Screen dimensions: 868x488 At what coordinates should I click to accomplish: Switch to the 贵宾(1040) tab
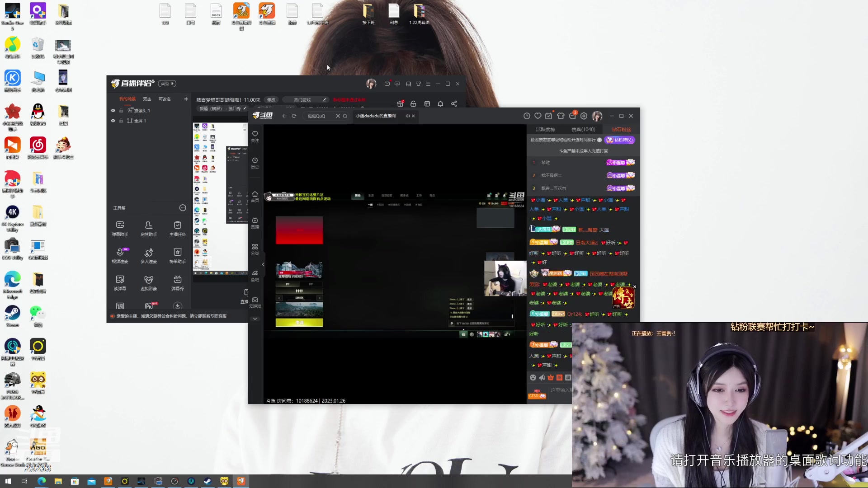583,130
